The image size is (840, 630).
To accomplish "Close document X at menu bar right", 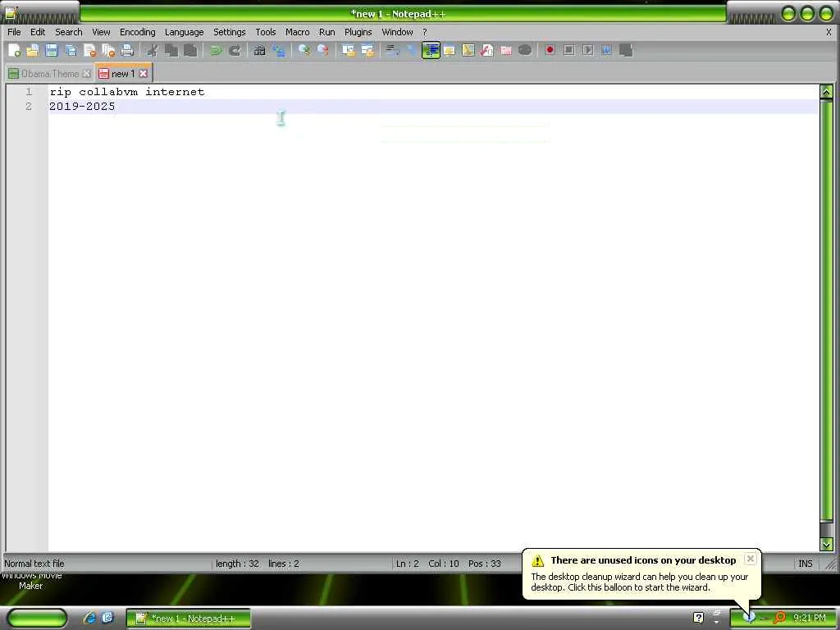I will [x=829, y=32].
